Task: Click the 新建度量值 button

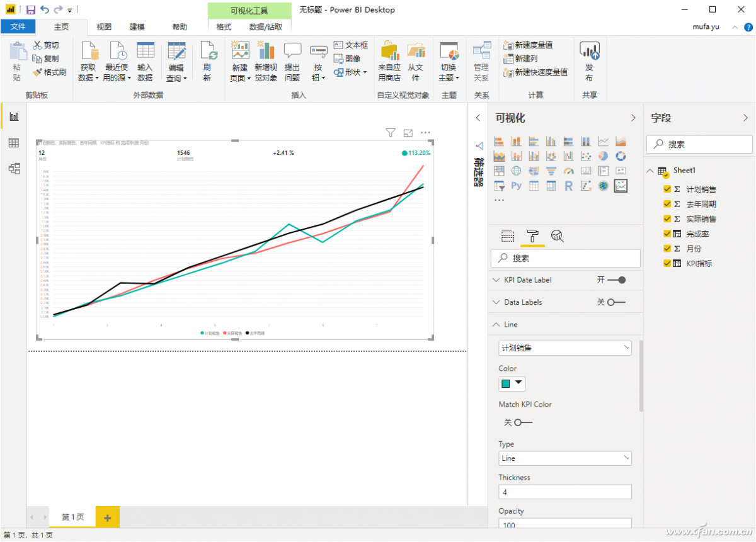Action: click(528, 45)
